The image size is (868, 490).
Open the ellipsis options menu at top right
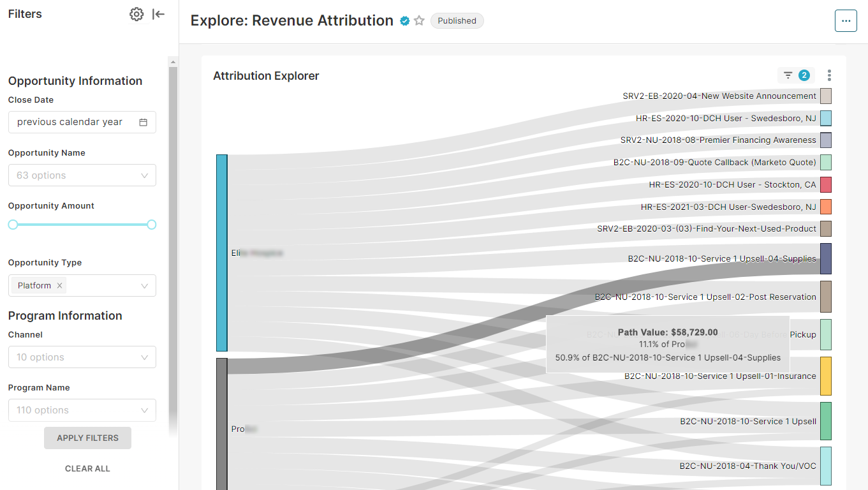tap(846, 20)
